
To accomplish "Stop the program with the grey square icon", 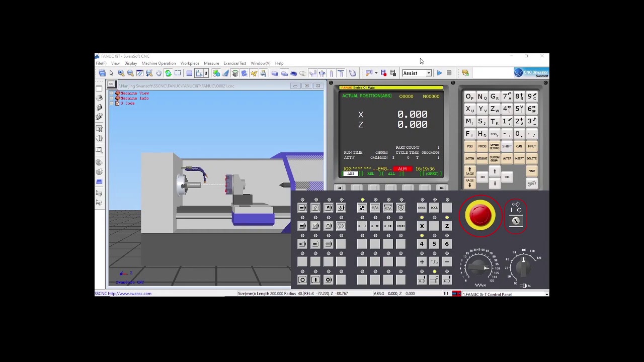I will (449, 73).
